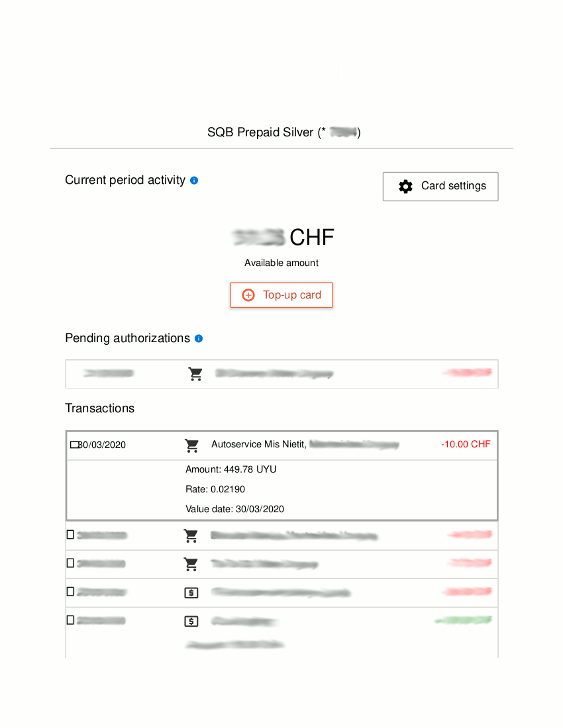
Task: Click the cart icon in the pending authorization row
Action: click(195, 374)
